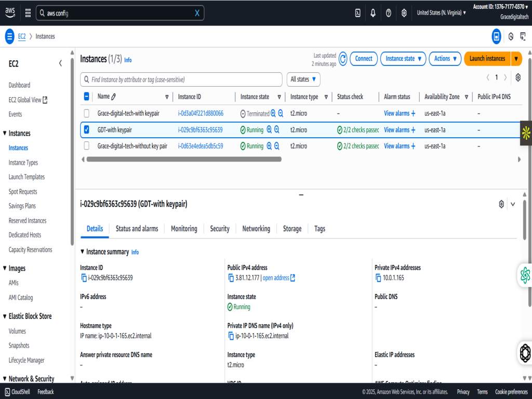The width and height of the screenshot is (532, 399).
Task: Collapse the Instances sidebar section
Action: pos(5,134)
